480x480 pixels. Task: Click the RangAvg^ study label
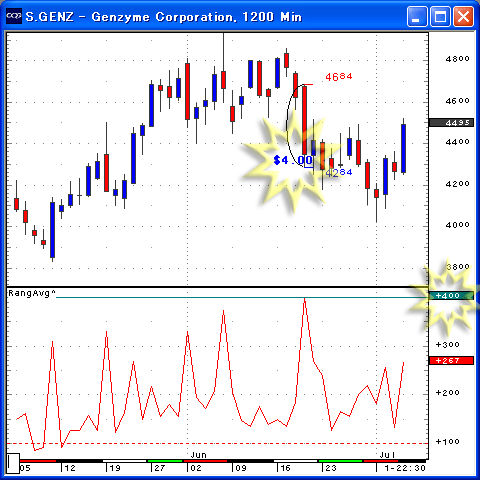tap(32, 293)
